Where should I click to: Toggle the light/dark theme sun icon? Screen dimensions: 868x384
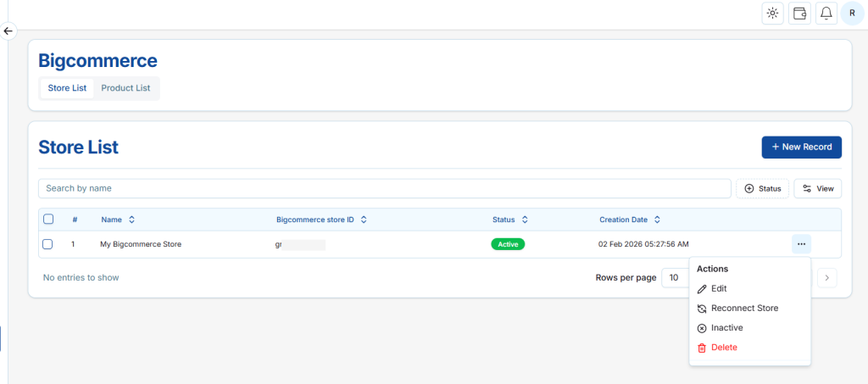[x=772, y=13]
